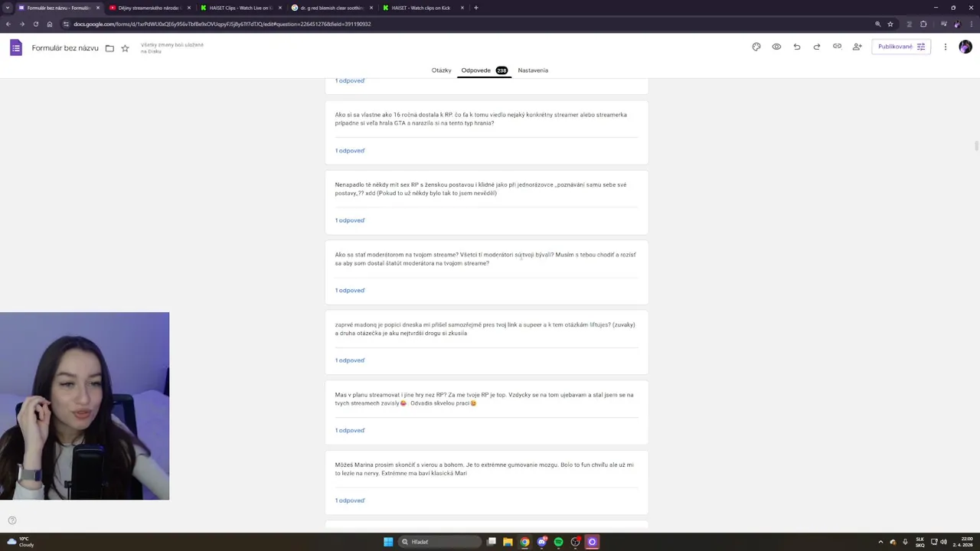The height and width of the screenshot is (551, 980).
Task: Copy responder link icon
Action: pyautogui.click(x=837, y=47)
